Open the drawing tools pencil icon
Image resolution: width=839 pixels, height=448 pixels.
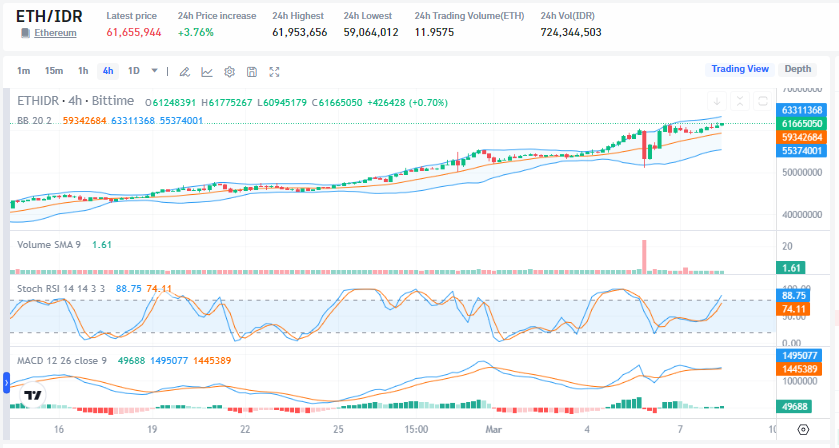[184, 71]
